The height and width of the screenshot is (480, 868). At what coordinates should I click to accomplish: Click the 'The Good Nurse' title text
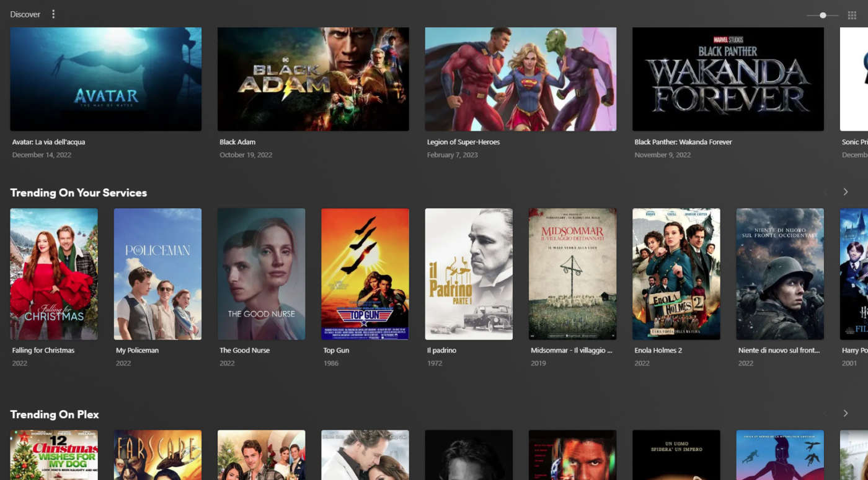tap(245, 350)
